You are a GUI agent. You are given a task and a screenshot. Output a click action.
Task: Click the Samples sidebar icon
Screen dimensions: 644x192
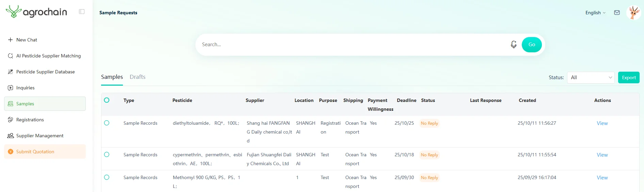click(10, 104)
